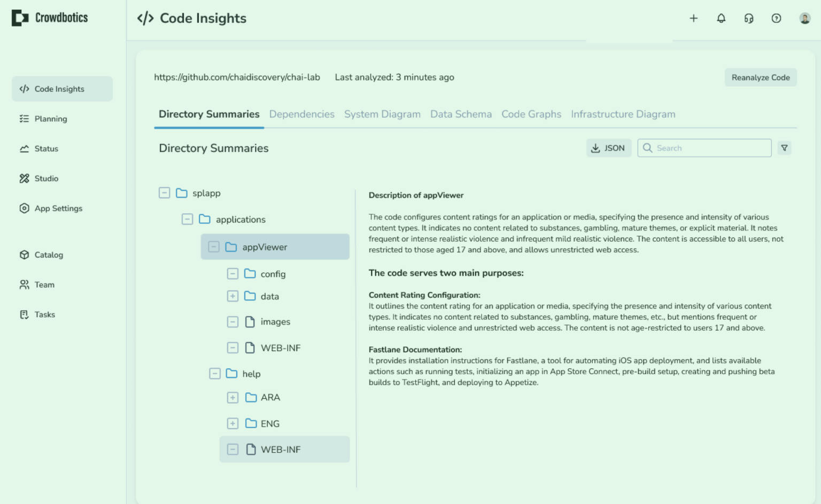
Task: Go to Catalog in sidebar
Action: 49,255
